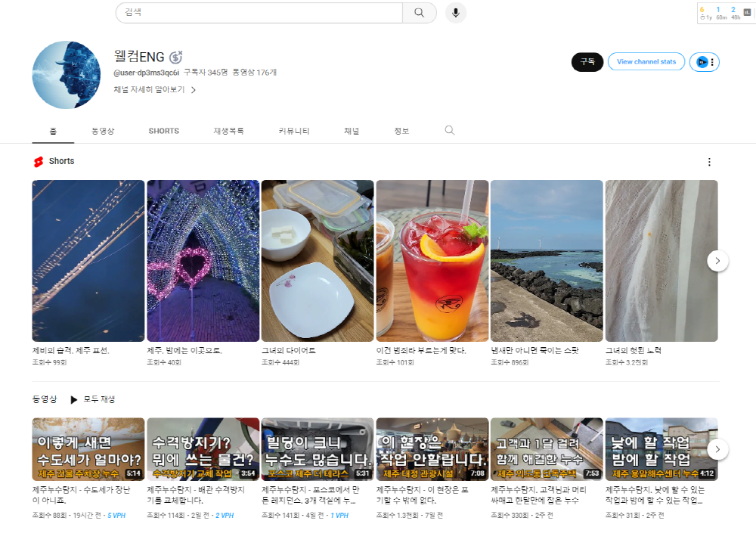Click the red Shorts logo icon
756x546 pixels.
point(39,162)
